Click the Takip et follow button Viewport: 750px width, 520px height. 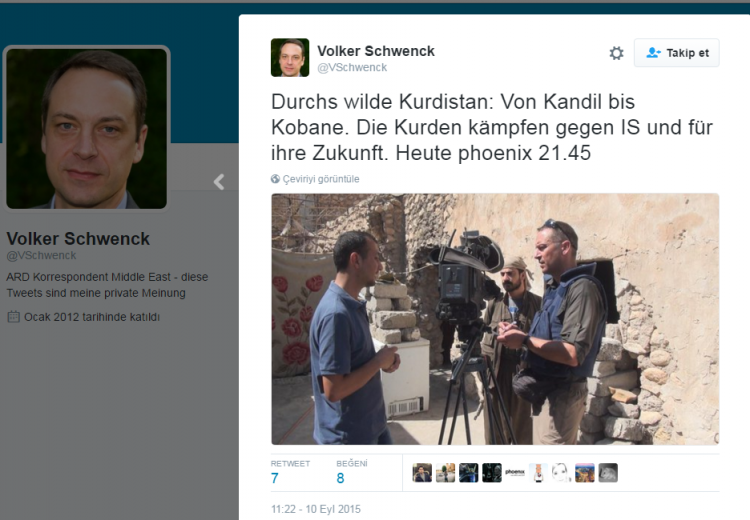(x=676, y=53)
